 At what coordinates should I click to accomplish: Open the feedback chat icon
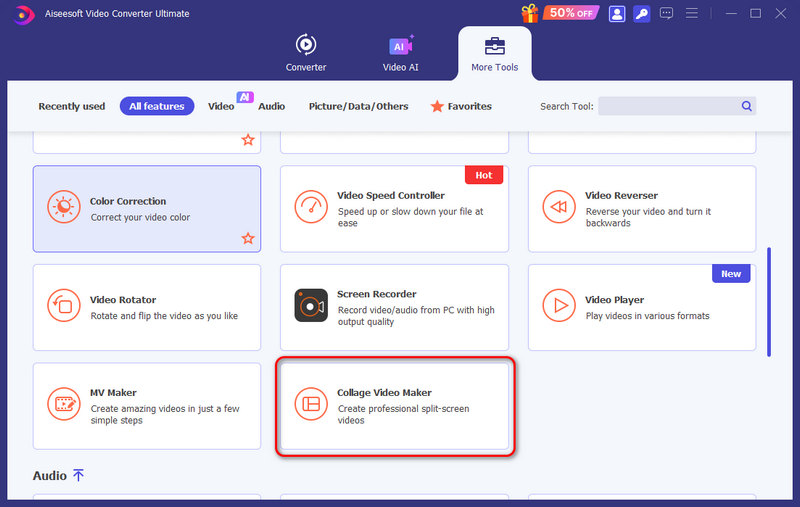tap(668, 14)
